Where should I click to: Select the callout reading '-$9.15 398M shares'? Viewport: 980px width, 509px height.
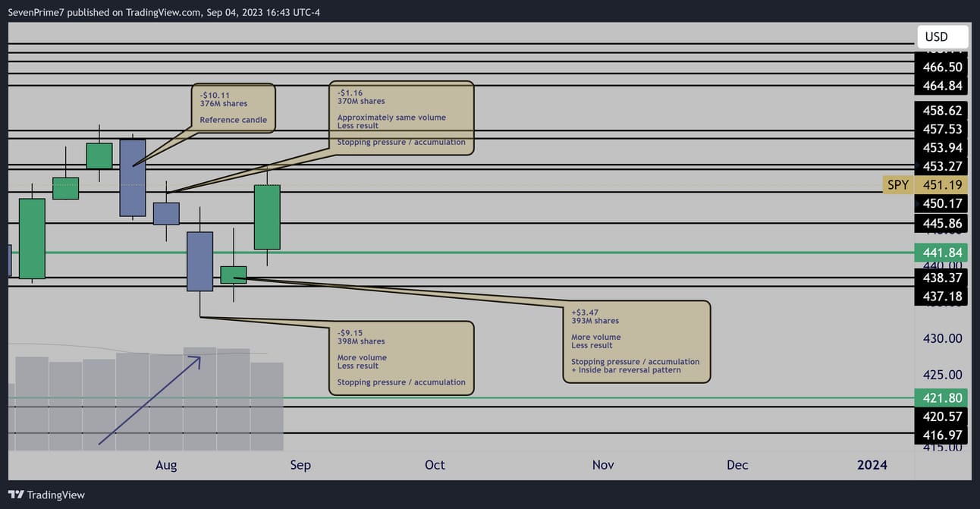[401, 357]
